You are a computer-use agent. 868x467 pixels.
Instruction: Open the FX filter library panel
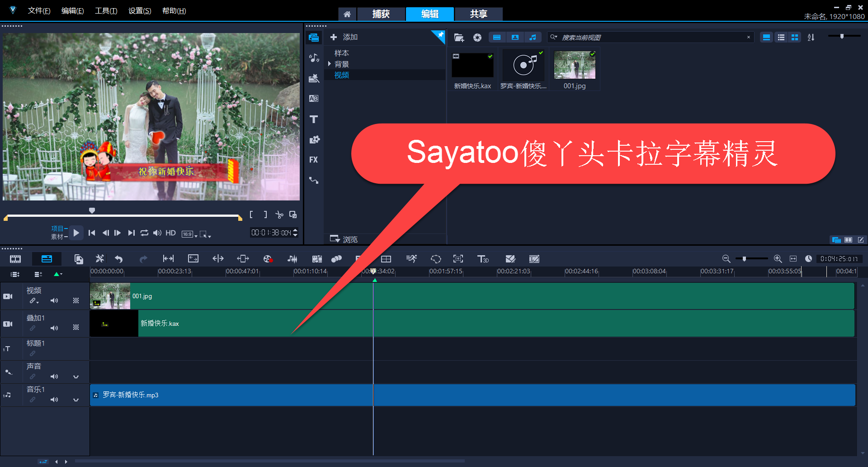point(314,160)
